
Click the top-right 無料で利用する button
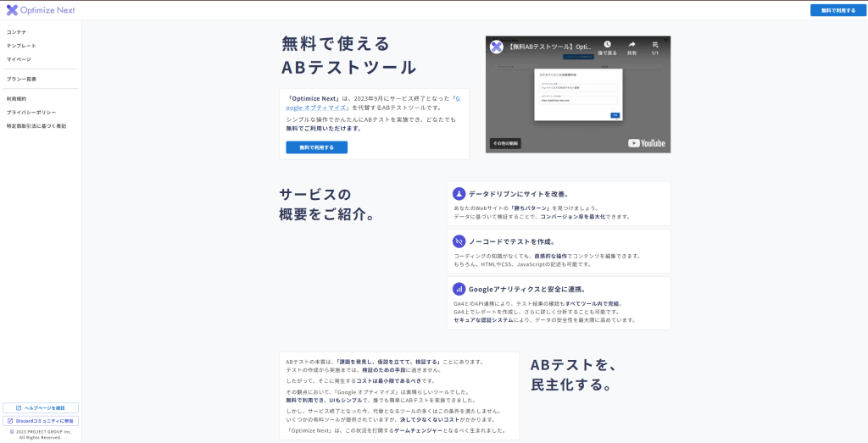tap(838, 10)
